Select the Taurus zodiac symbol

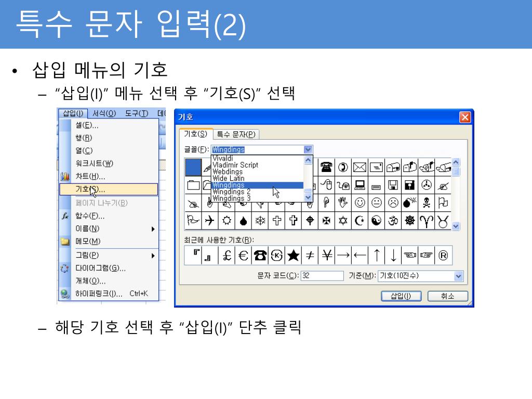point(443,221)
